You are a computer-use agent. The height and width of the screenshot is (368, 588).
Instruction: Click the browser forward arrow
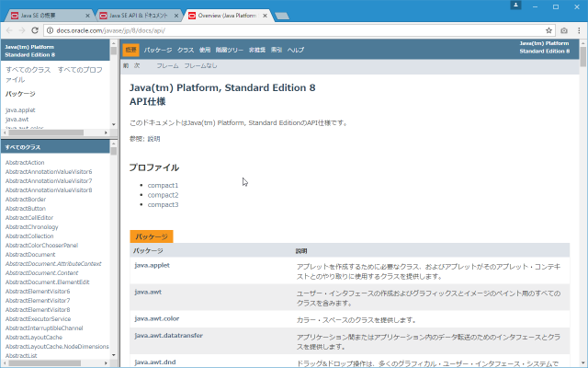(22, 30)
